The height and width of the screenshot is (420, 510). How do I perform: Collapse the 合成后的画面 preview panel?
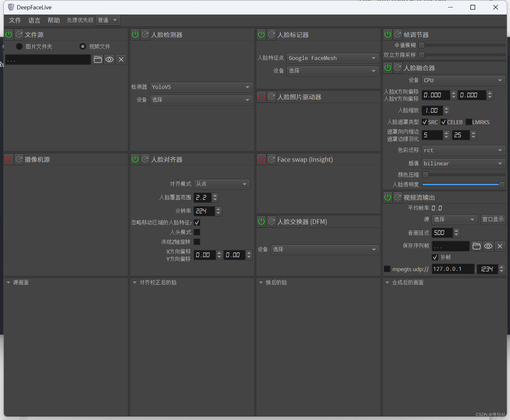pos(387,282)
